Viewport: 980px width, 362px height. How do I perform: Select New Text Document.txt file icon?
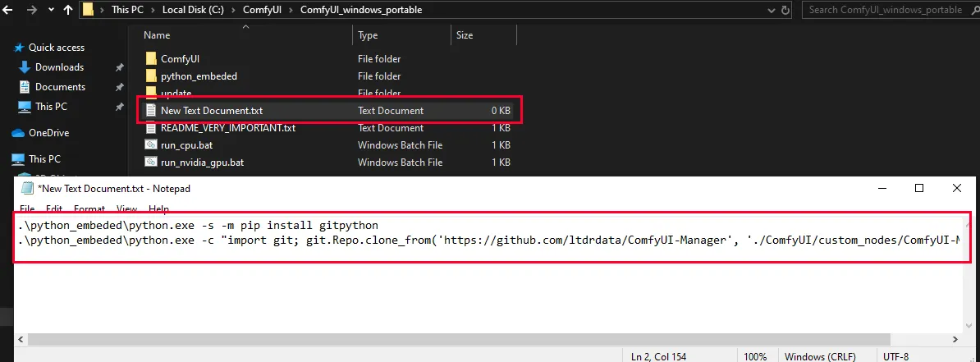pos(151,111)
